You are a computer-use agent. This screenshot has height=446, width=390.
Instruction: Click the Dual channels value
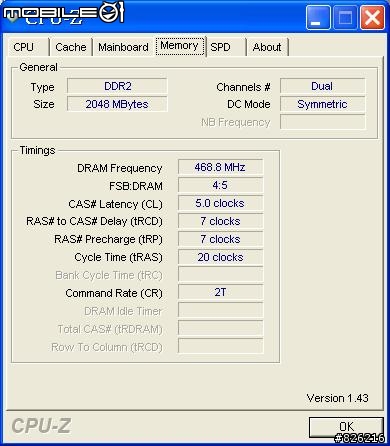(x=322, y=86)
